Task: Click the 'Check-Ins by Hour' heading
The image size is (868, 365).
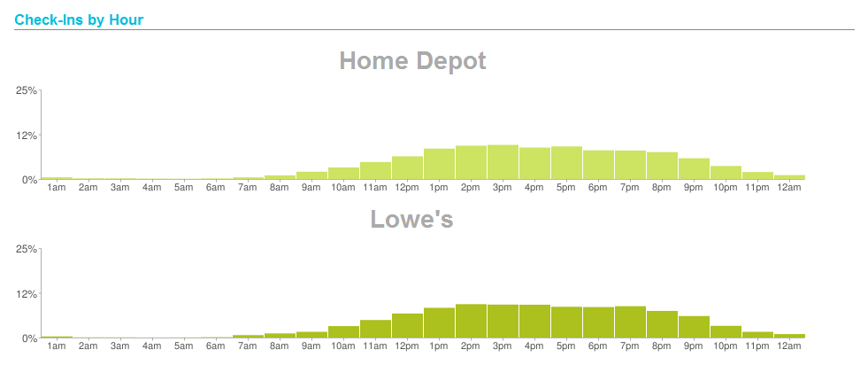Action: point(79,20)
